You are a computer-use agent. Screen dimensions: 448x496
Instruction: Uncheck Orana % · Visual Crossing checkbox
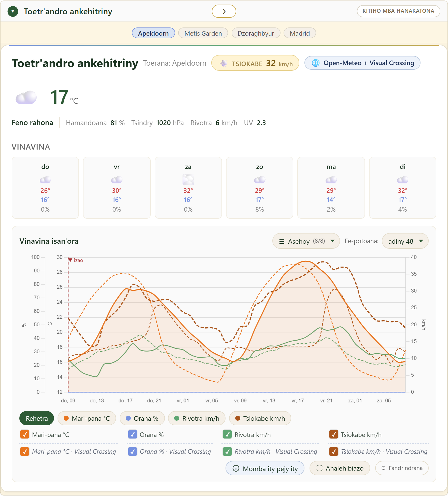(132, 451)
